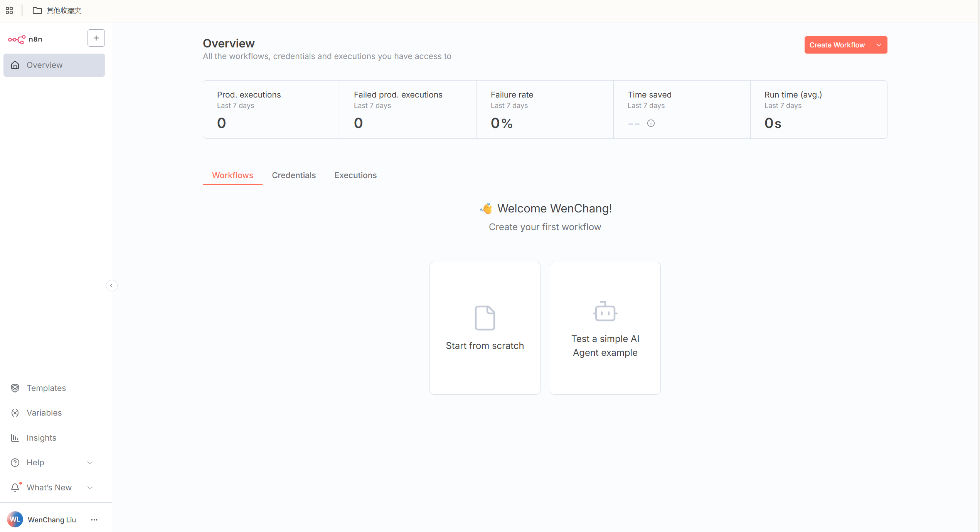The height and width of the screenshot is (532, 980).
Task: Open the three-dot menu next to WenChang Liu
Action: 94,520
